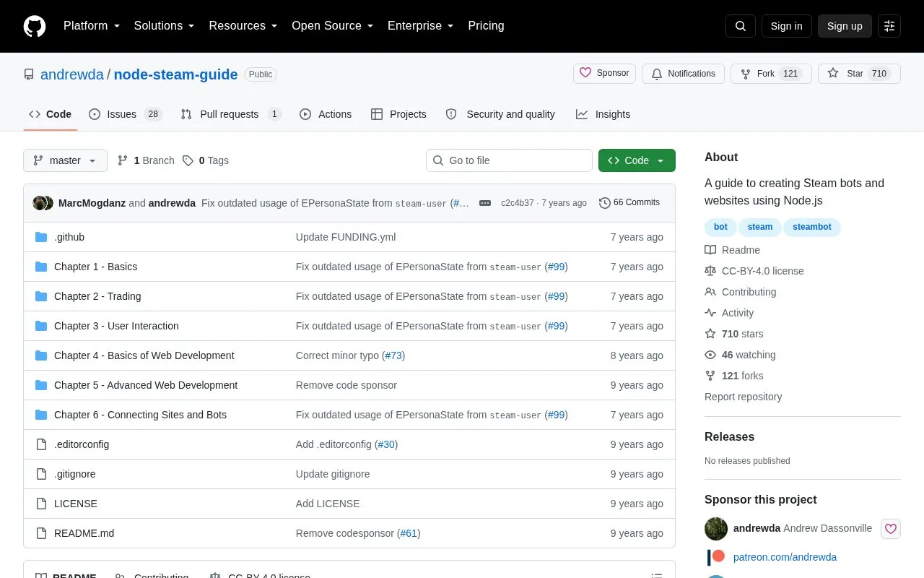Expand the Resources menu
The width and height of the screenshot is (924, 578).
pos(243,26)
